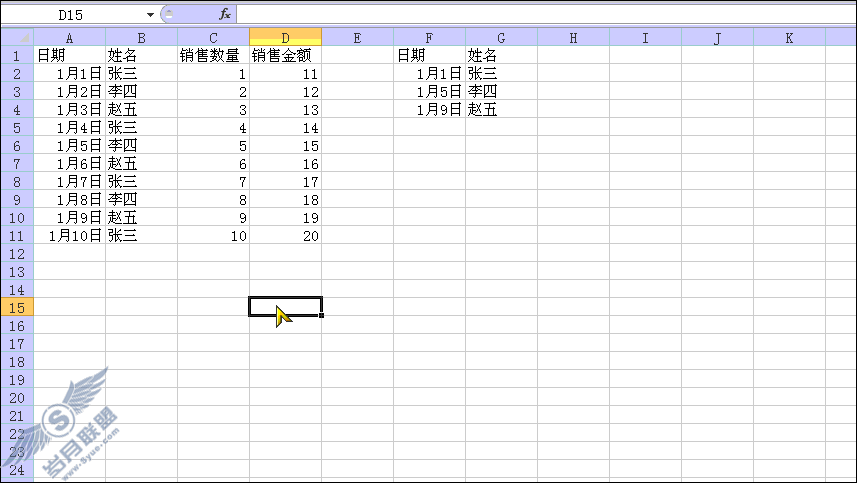Click cell B1 containing 姓名
The width and height of the screenshot is (857, 483).
(142, 55)
